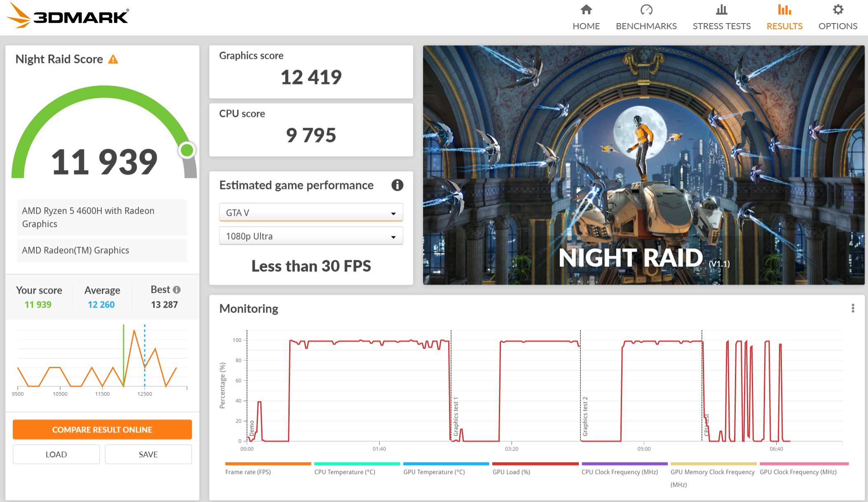
Task: Click the Stress Tests chart icon
Action: pos(721,9)
